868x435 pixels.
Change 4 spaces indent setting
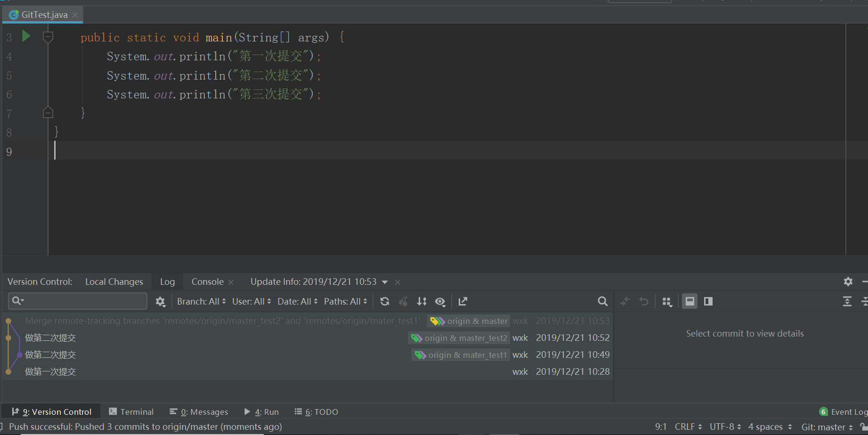pos(770,427)
